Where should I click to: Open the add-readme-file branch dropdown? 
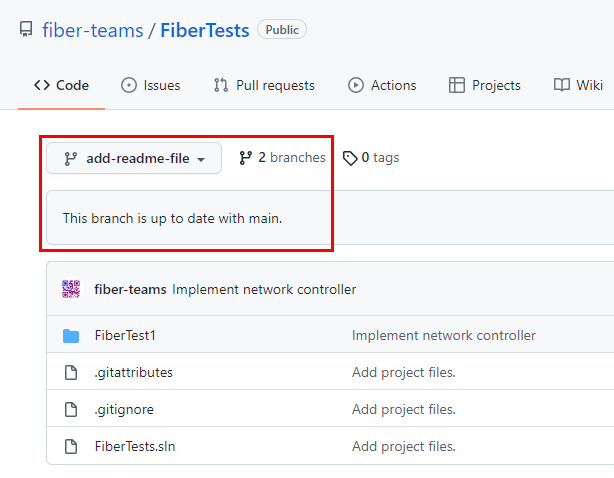(x=134, y=158)
